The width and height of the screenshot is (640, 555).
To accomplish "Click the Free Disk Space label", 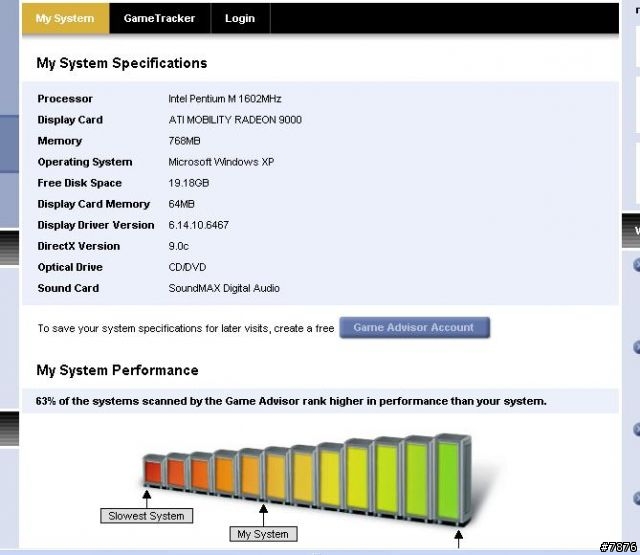I will pyautogui.click(x=80, y=183).
